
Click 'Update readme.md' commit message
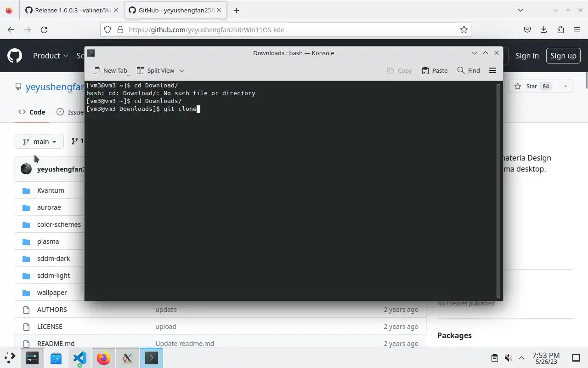coord(185,344)
